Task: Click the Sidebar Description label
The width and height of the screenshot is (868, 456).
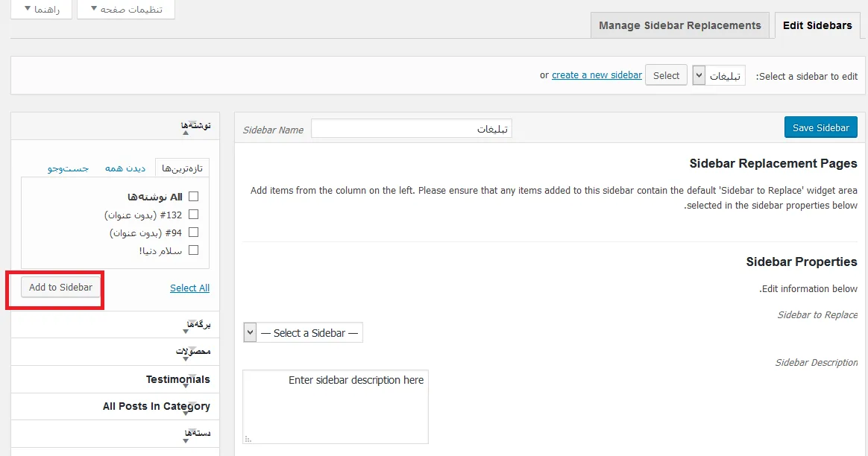Action: 817,362
